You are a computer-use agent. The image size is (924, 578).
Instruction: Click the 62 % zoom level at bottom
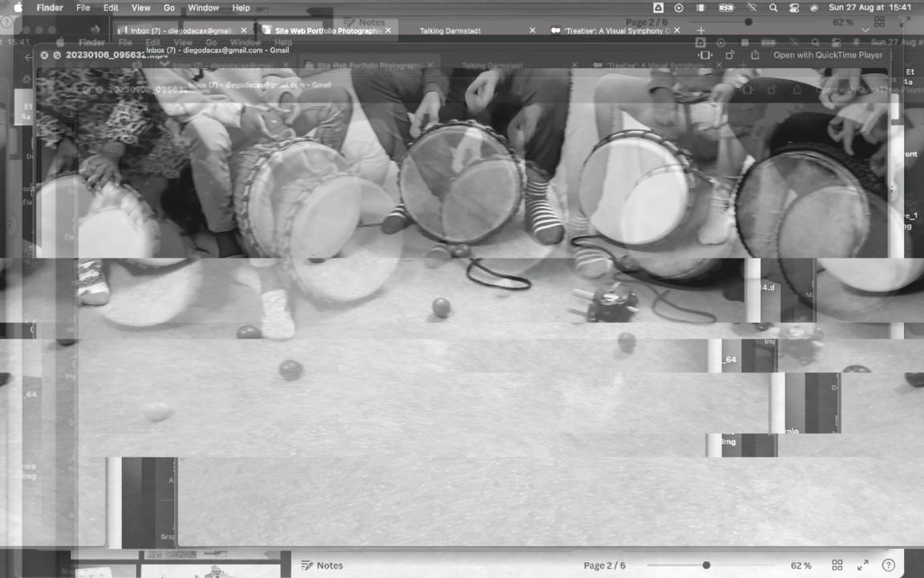pyautogui.click(x=800, y=565)
